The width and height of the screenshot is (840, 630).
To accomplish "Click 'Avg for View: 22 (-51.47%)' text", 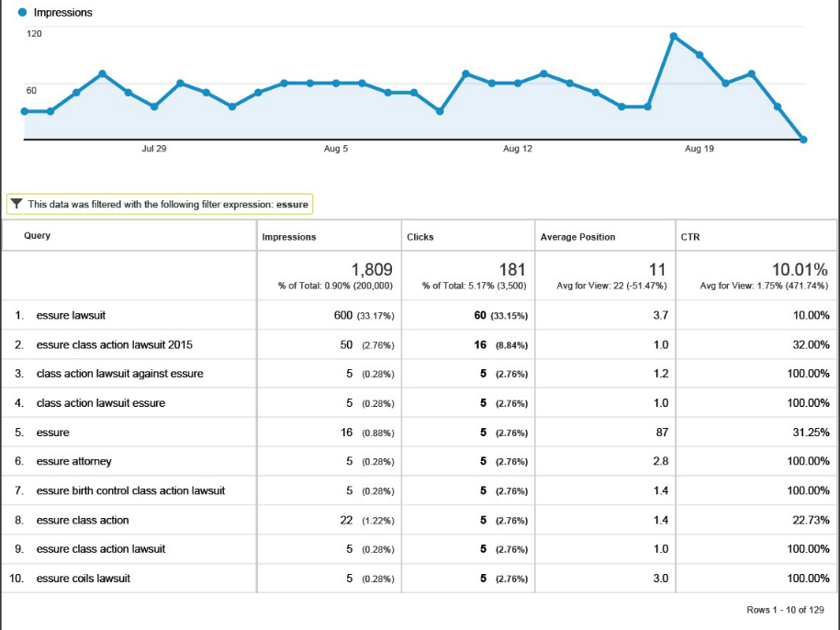I will click(611, 286).
